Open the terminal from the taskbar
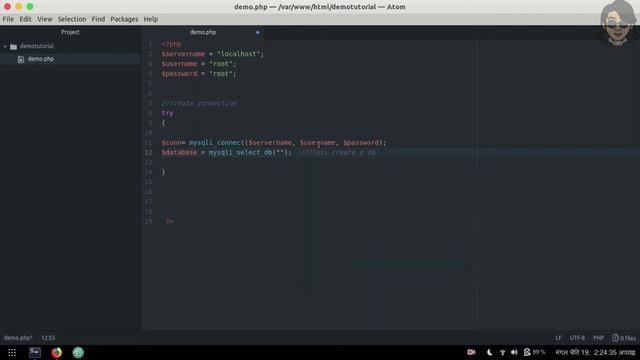The height and width of the screenshot is (360, 640). point(35,352)
